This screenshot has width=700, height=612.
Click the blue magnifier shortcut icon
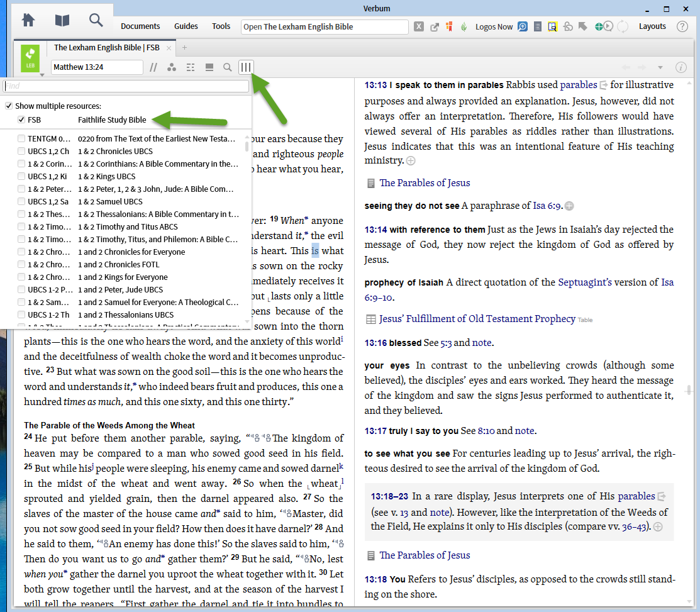pyautogui.click(x=523, y=26)
